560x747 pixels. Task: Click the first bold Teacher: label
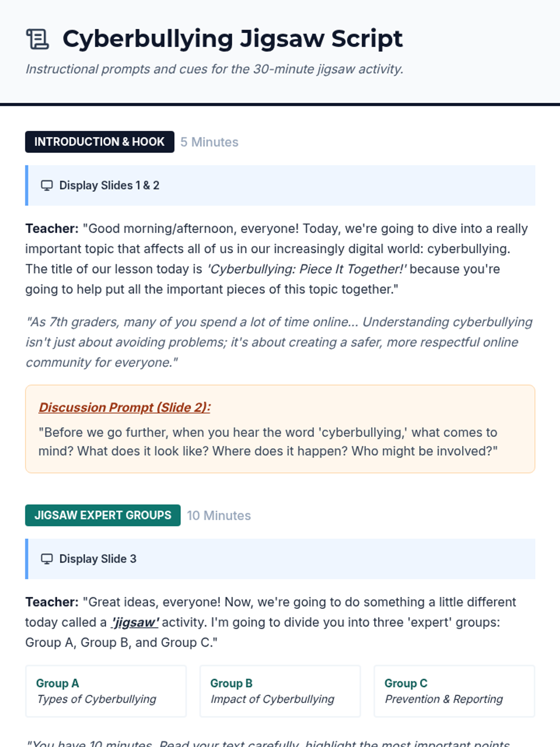(x=52, y=229)
